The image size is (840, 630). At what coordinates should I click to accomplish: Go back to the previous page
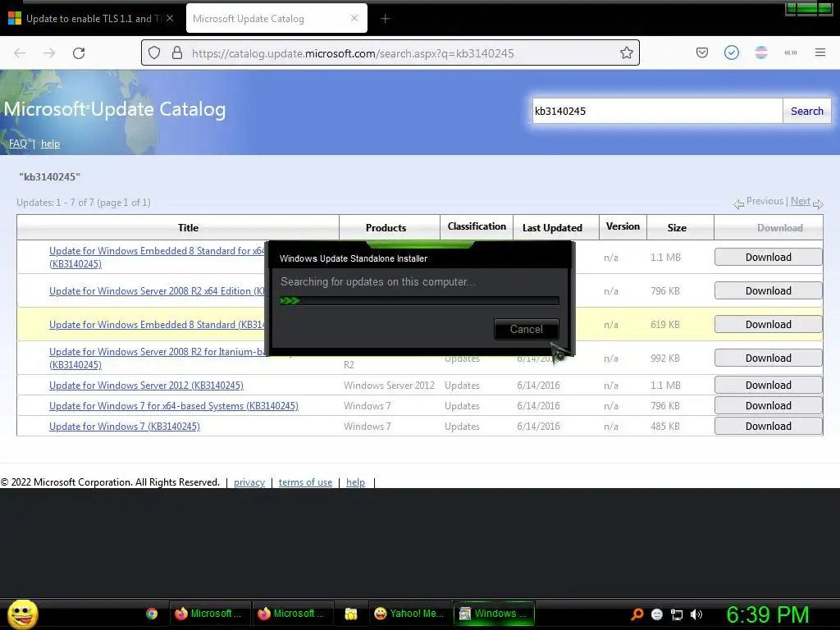[20, 53]
